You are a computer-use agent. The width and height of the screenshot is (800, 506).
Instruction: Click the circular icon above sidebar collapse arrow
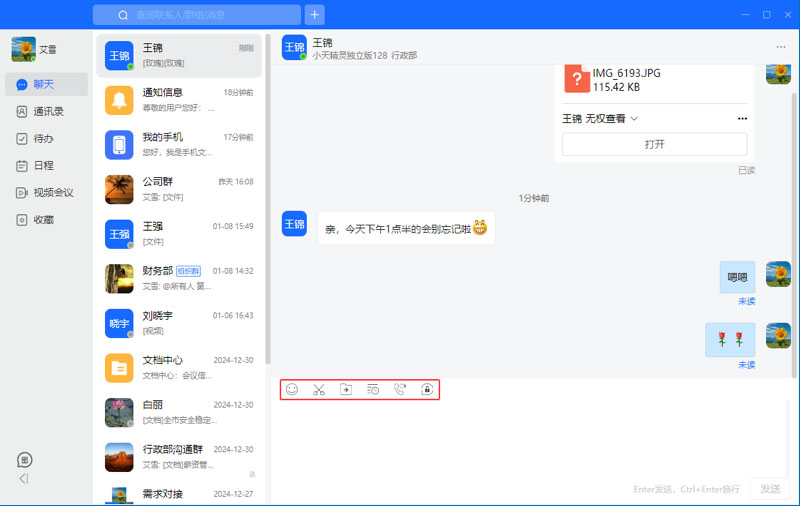[x=25, y=460]
